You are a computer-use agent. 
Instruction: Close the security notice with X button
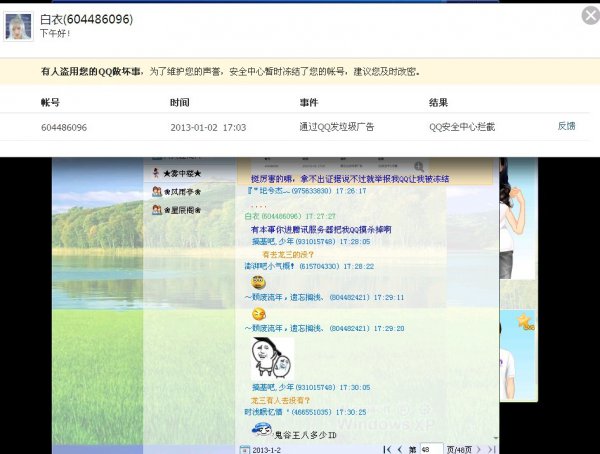click(x=590, y=15)
